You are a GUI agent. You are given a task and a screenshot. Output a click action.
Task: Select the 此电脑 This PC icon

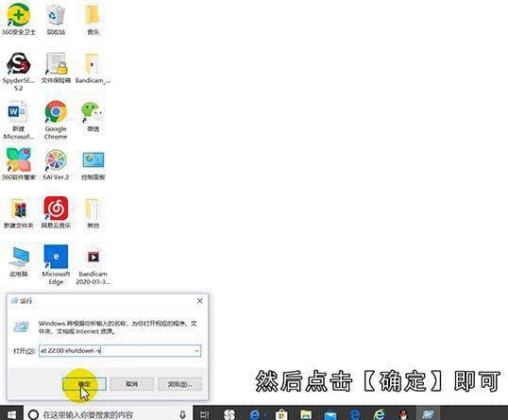click(x=19, y=261)
